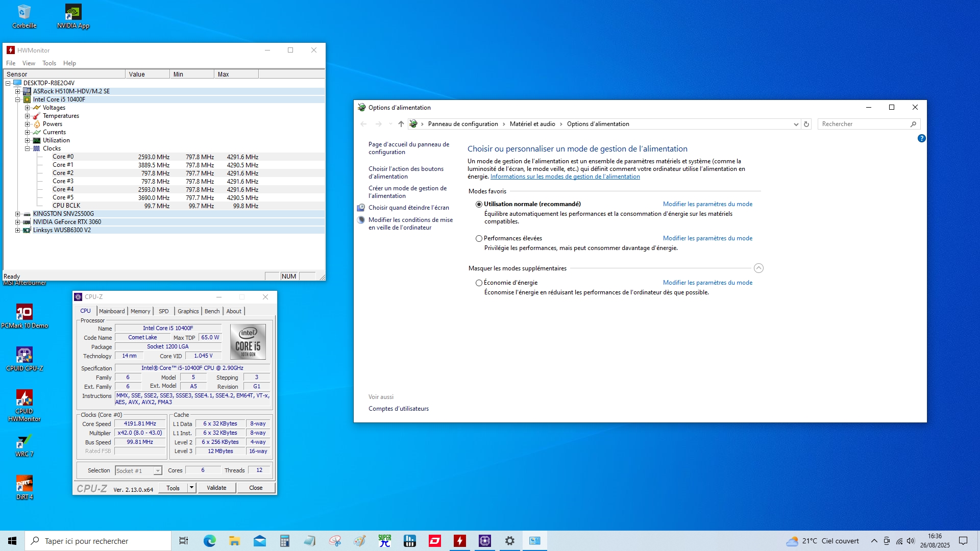Switch to CPU-Z via its taskbar icon
Image resolution: width=980 pixels, height=551 pixels.
point(484,541)
